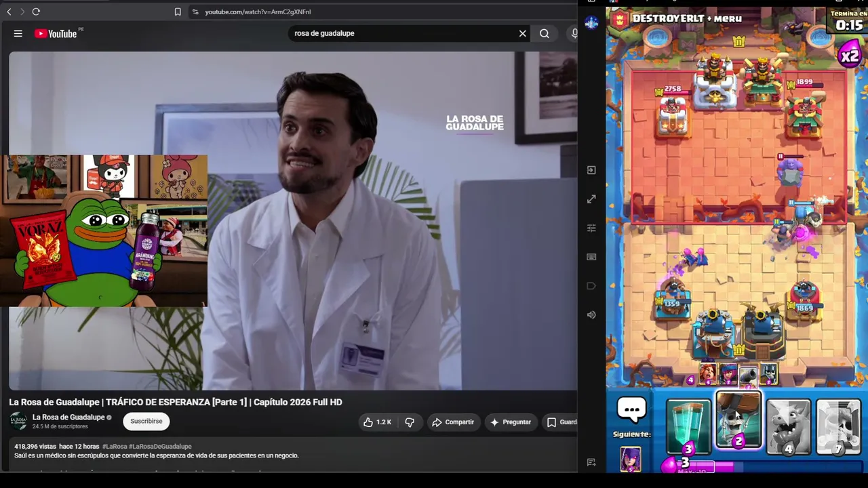
Task: Select the 7-elixir skeleton card
Action: point(838,426)
